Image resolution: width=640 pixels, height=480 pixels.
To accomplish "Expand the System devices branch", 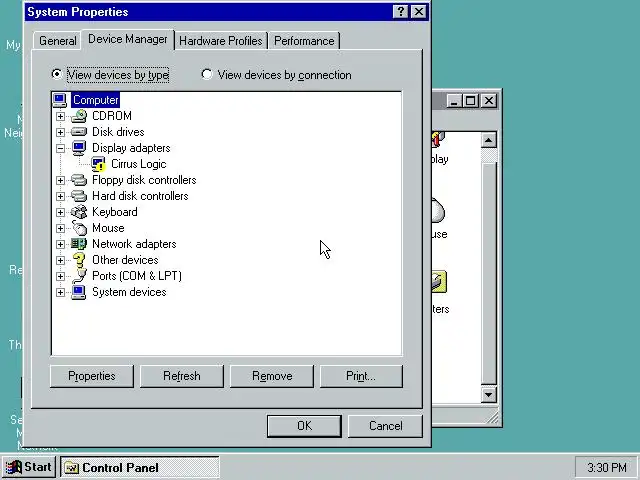I will [x=60, y=292].
